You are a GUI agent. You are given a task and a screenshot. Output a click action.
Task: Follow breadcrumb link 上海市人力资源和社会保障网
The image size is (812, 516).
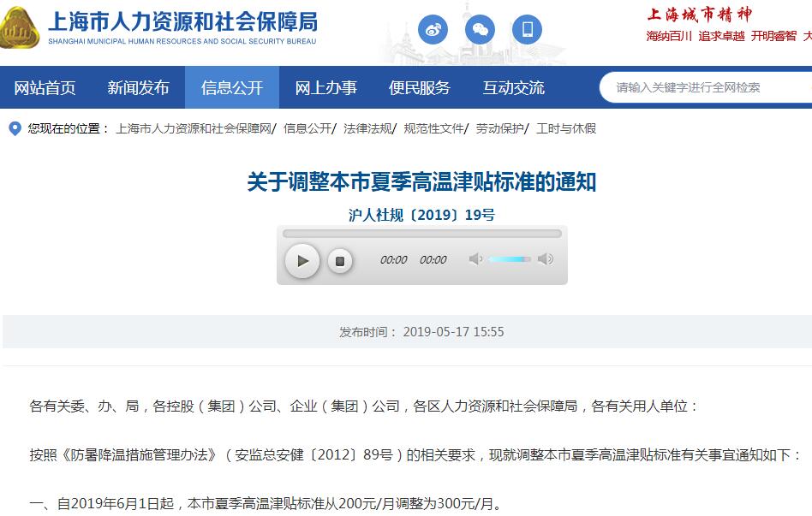click(194, 128)
